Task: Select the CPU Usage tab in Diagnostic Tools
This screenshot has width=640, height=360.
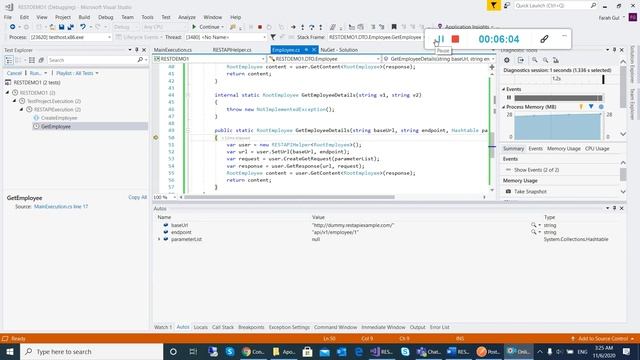Action: click(597, 149)
